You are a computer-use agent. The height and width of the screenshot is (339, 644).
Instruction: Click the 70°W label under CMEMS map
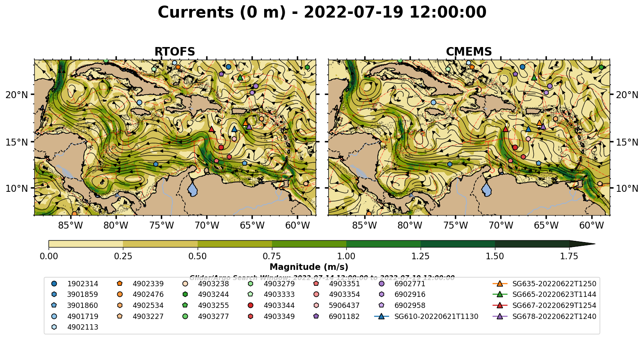[x=501, y=225]
